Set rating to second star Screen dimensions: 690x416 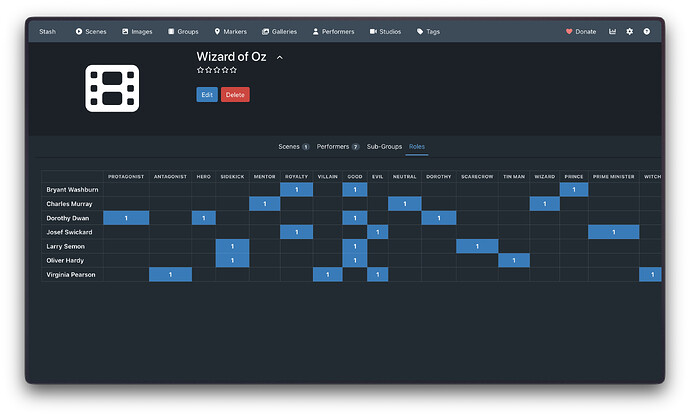click(x=209, y=70)
